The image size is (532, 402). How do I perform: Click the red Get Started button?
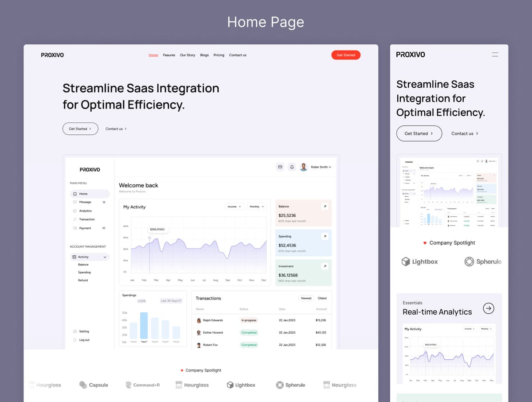[x=346, y=55]
